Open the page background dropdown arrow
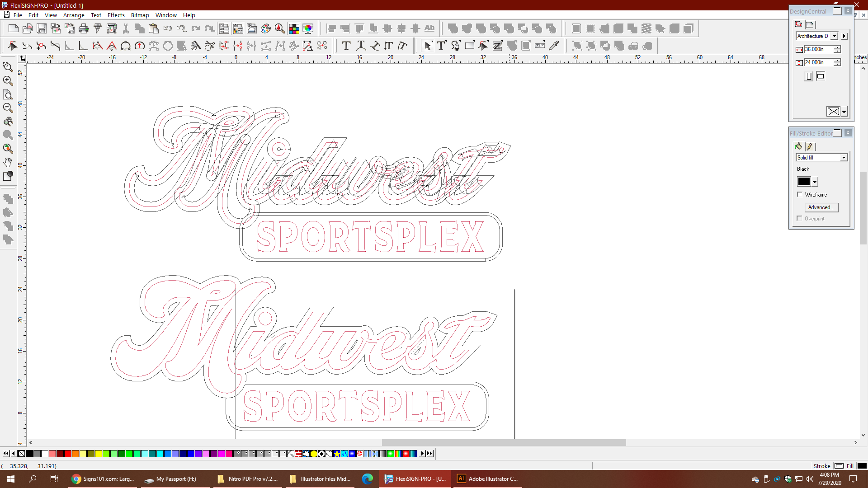 (844, 112)
